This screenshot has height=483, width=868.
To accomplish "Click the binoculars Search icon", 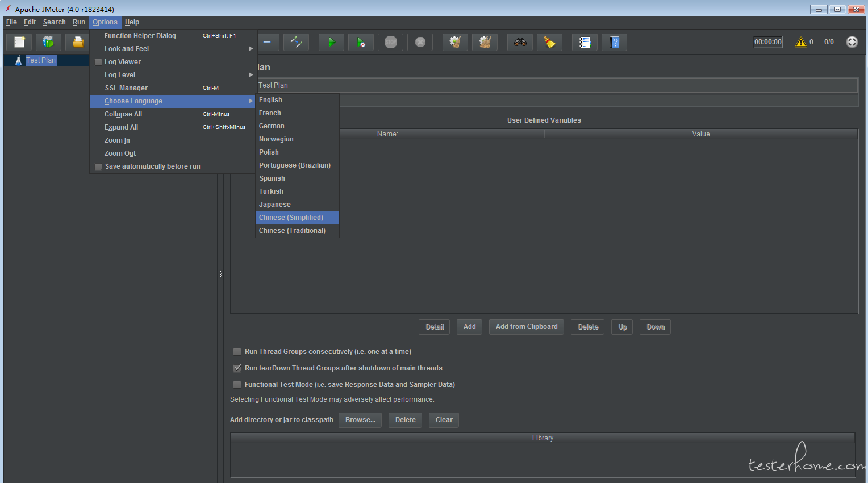I will [520, 42].
